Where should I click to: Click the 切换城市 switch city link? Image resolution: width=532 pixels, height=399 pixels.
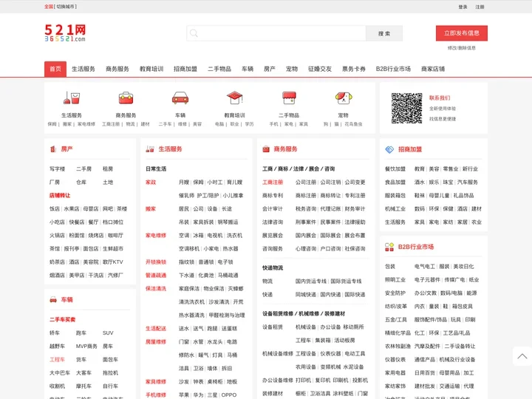(66, 7)
